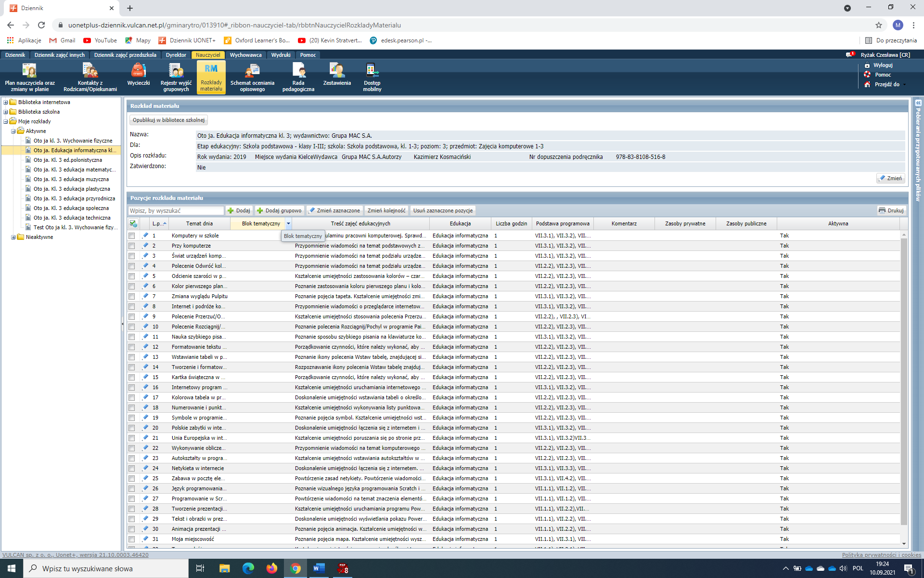Switch to the Wychowawca tab
This screenshot has height=578, width=924.
245,55
